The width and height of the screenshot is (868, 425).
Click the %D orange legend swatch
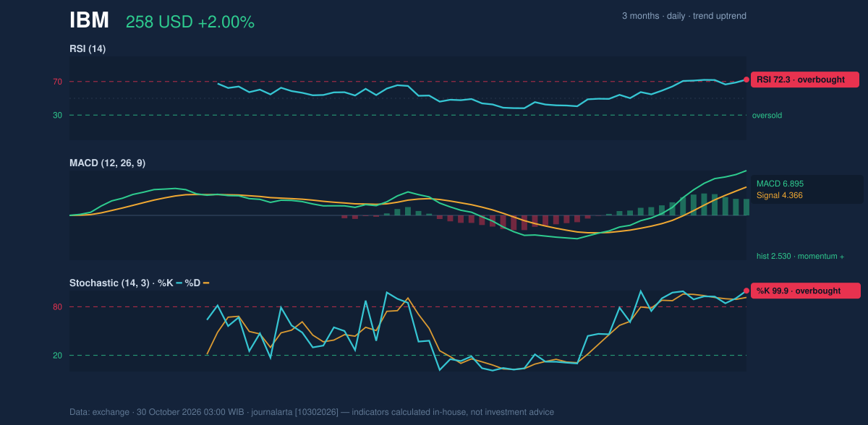206,283
